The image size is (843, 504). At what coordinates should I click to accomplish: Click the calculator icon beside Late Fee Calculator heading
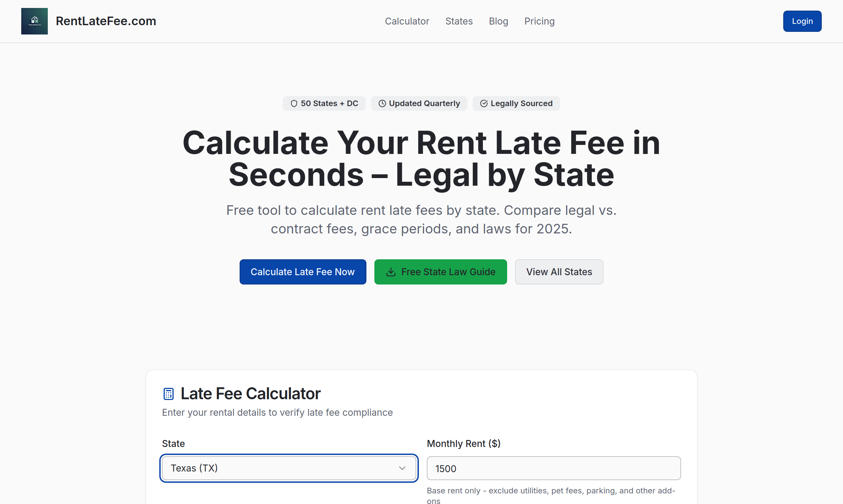pos(168,393)
